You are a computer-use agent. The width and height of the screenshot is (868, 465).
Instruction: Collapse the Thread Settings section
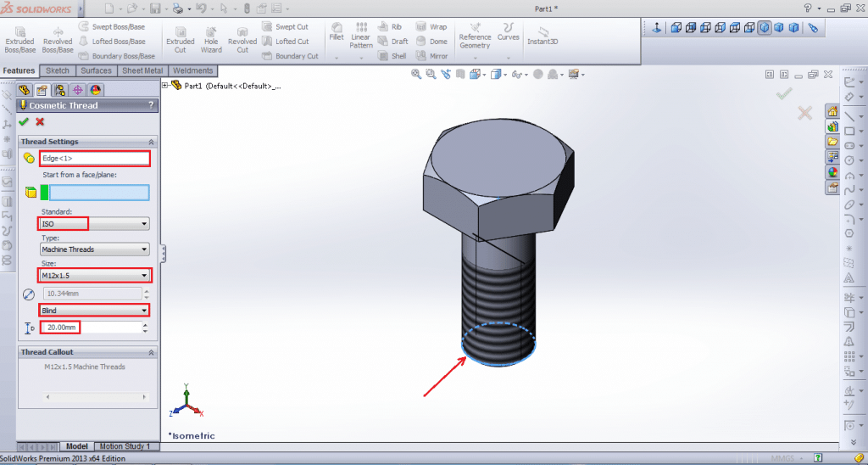[151, 142]
